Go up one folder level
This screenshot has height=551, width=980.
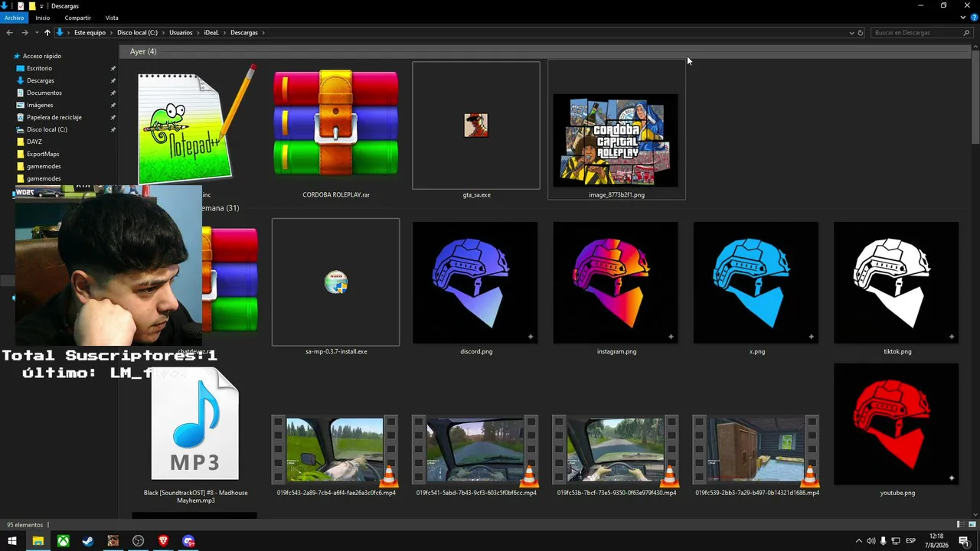(x=47, y=33)
